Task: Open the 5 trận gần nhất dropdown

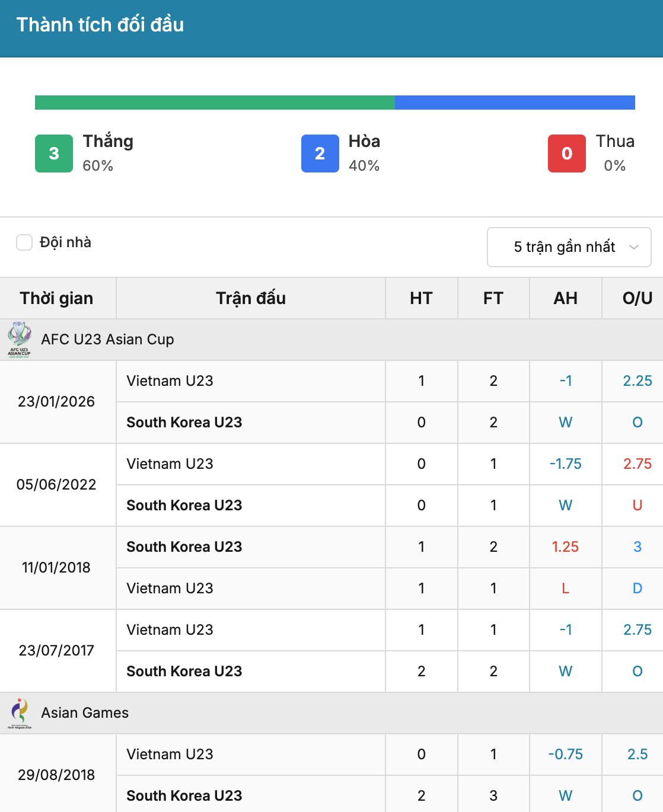Action: coord(569,247)
